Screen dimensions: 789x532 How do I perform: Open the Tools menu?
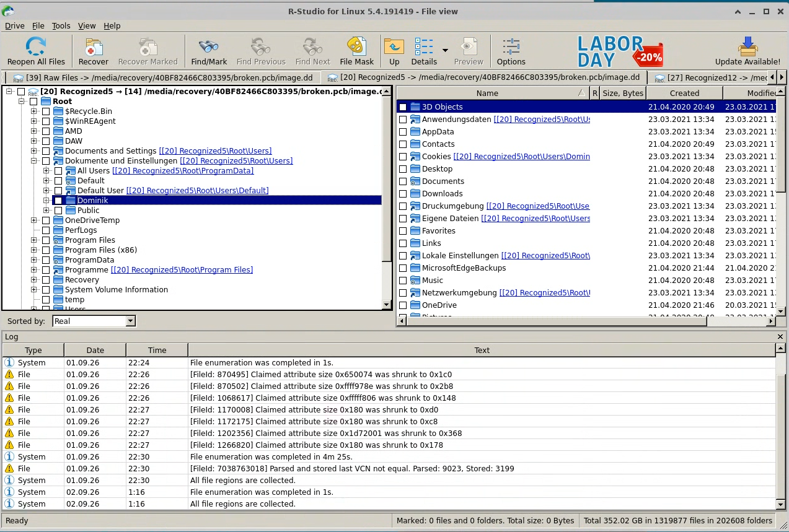[61, 25]
